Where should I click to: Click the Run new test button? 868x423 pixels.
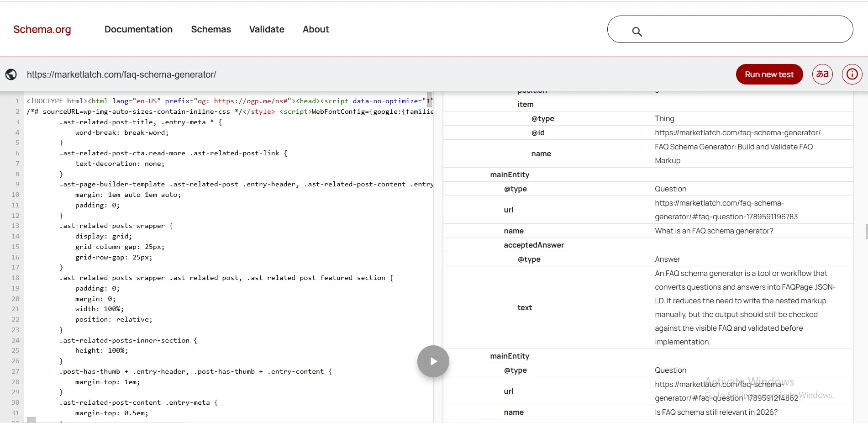[769, 74]
